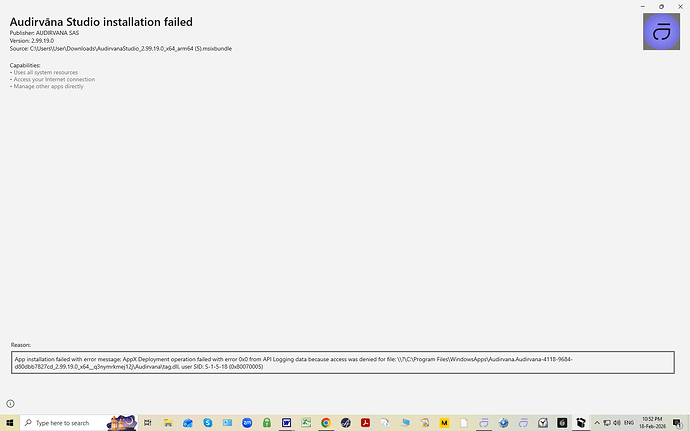This screenshot has width=690, height=431.
Task: Open Zoom from the taskbar
Action: click(247, 423)
